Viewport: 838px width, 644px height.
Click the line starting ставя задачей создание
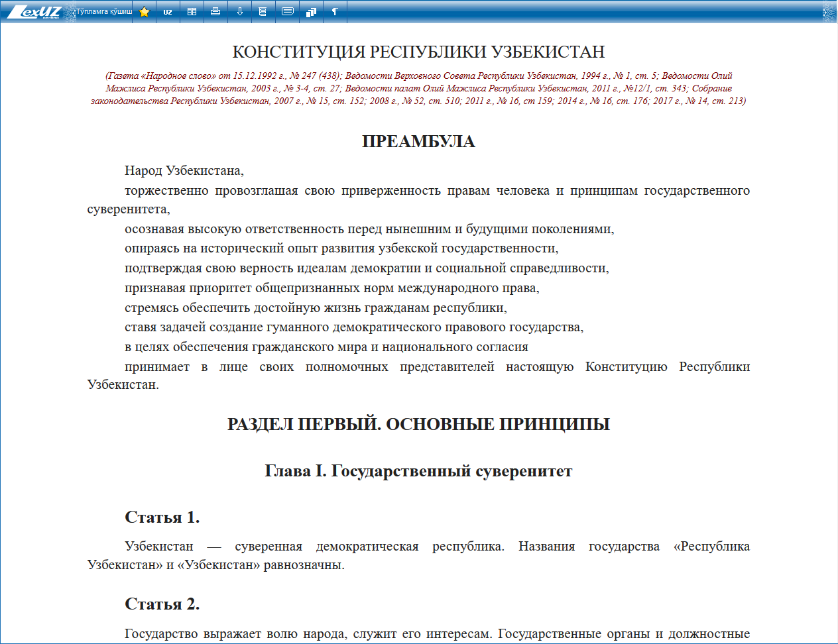point(354,327)
